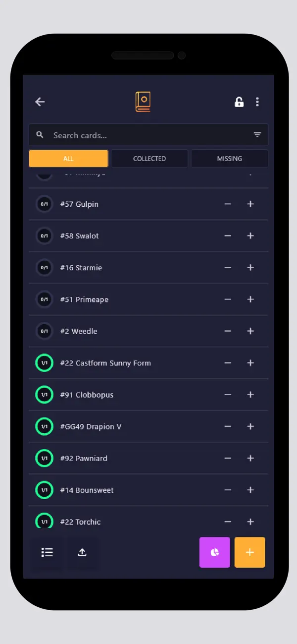The width and height of the screenshot is (297, 644).
Task: Tap the orange plus add button
Action: 250,552
